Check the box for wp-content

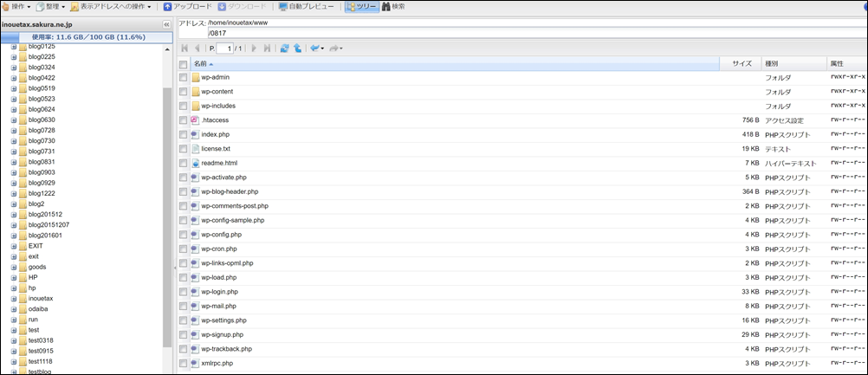pyautogui.click(x=184, y=92)
